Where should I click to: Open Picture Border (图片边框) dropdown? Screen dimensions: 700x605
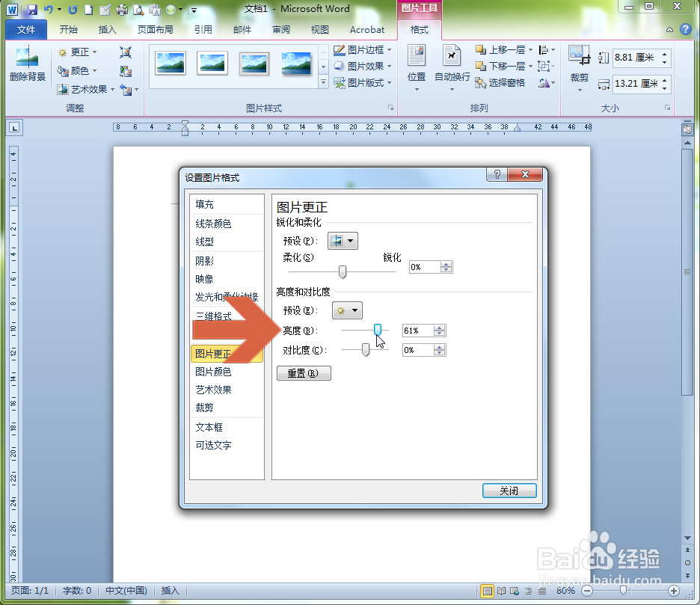coord(363,50)
